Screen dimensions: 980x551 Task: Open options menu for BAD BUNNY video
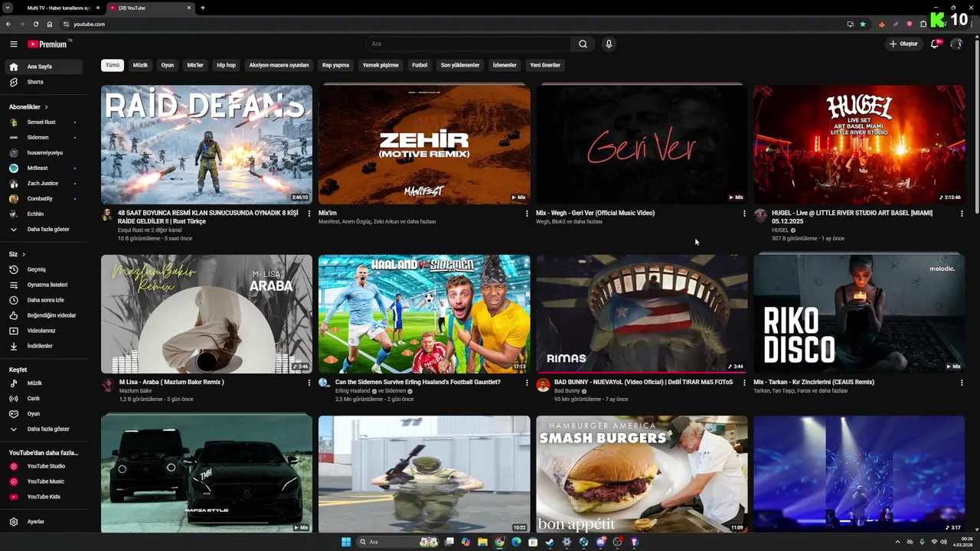[x=744, y=383]
